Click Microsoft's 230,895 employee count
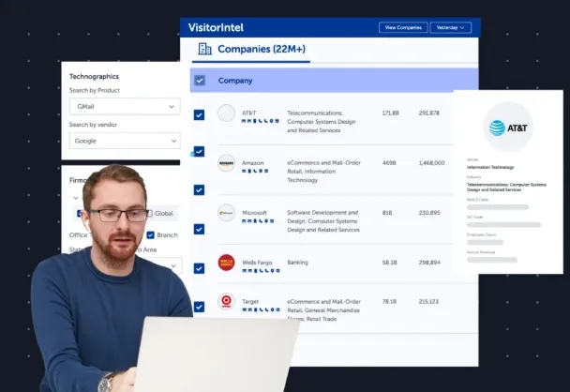This screenshot has width=570, height=392. pyautogui.click(x=429, y=213)
